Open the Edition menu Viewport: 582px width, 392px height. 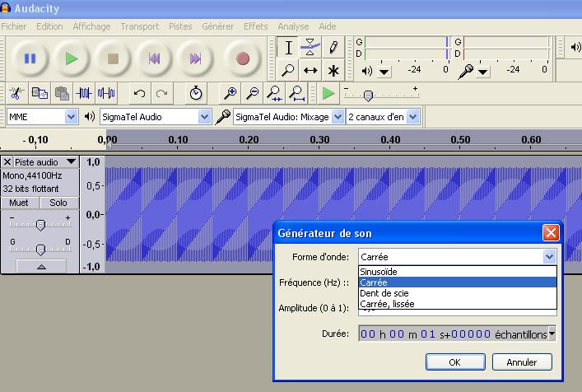(x=49, y=26)
